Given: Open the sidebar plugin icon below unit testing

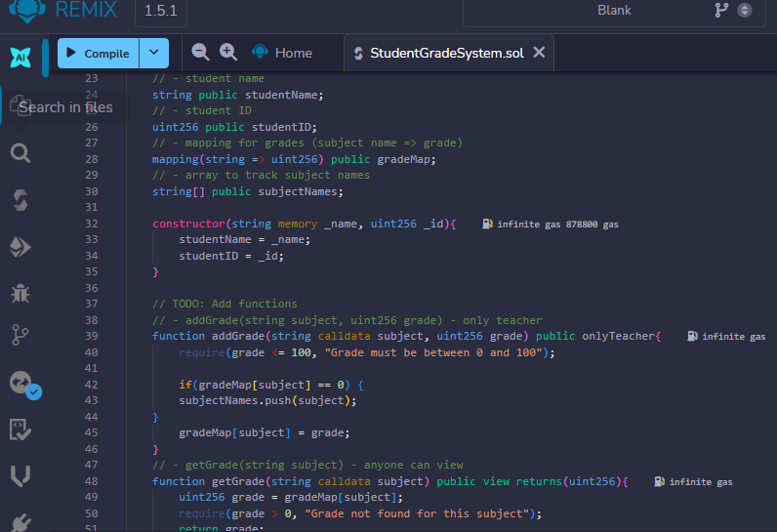Looking at the screenshot, I should (20, 475).
